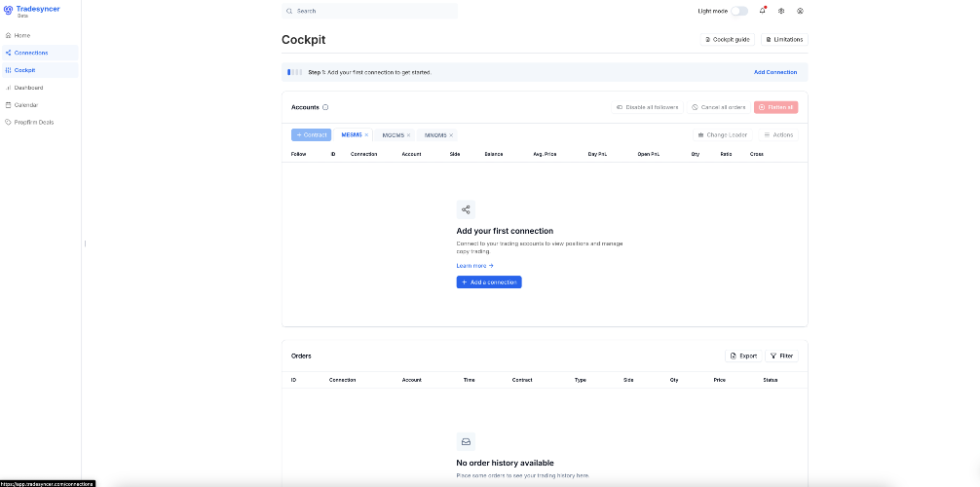Click the rightmost circular header icon
This screenshot has width=980, height=487.
pyautogui.click(x=800, y=11)
